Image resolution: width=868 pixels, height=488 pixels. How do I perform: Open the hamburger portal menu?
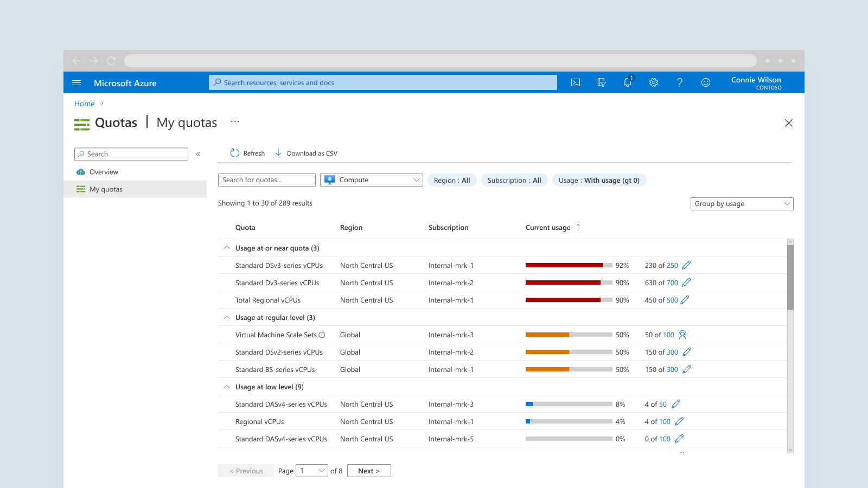point(76,83)
